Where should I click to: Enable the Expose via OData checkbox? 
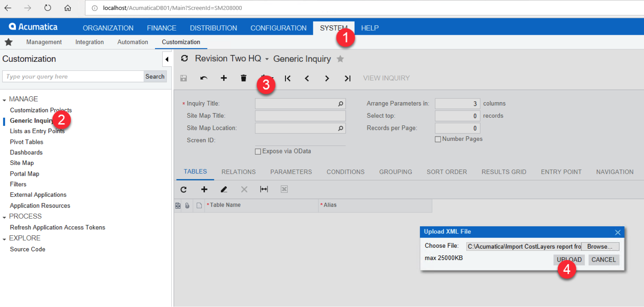(x=258, y=151)
